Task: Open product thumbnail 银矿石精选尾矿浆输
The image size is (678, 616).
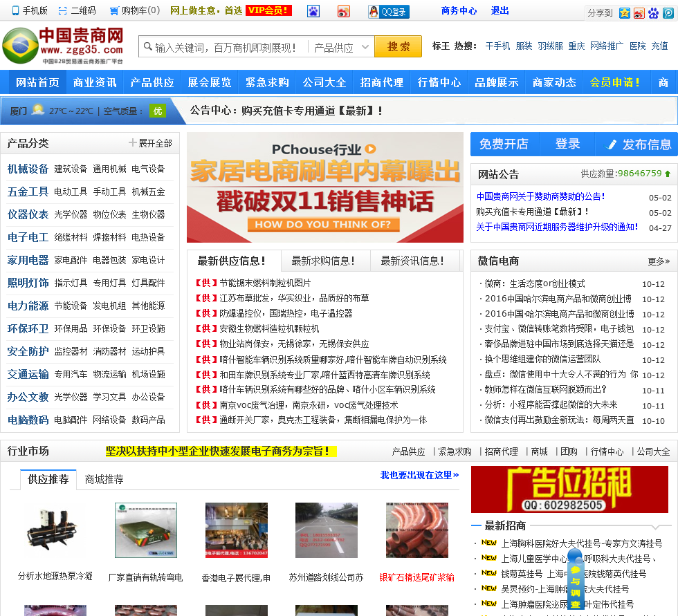Action: (x=416, y=531)
